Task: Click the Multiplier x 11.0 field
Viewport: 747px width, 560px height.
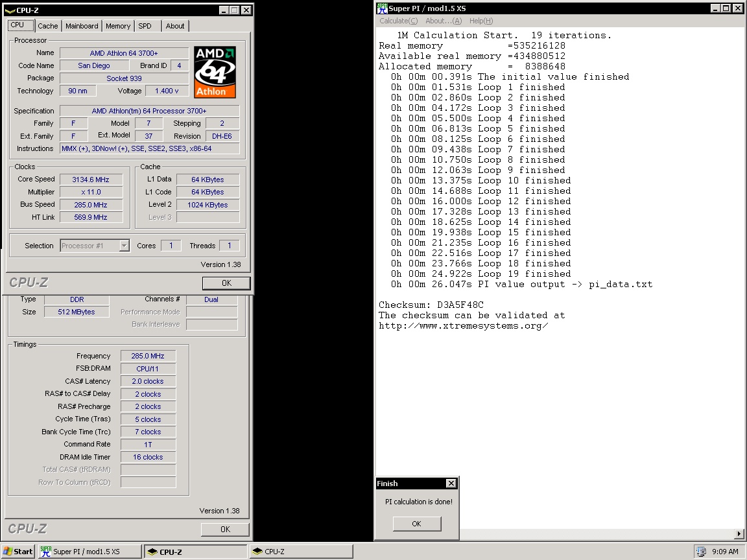Action: [x=91, y=192]
